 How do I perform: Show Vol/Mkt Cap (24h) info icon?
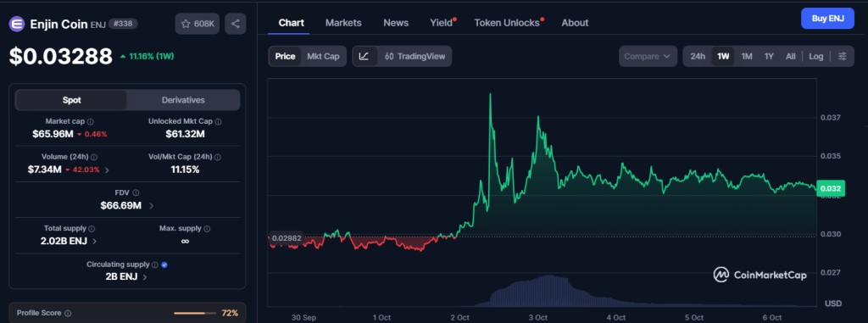point(218,158)
